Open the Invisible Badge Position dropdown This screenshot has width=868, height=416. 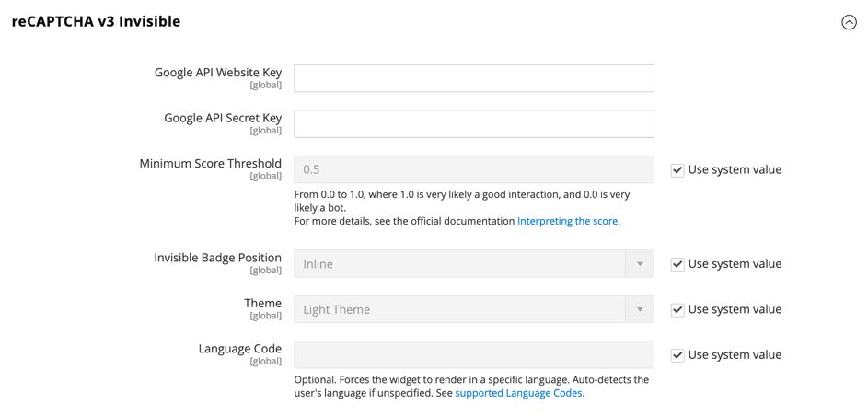[x=460, y=264]
